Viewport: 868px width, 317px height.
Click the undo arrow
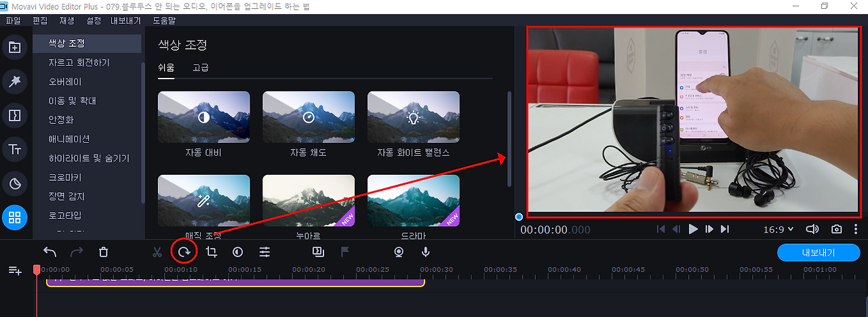point(50,252)
